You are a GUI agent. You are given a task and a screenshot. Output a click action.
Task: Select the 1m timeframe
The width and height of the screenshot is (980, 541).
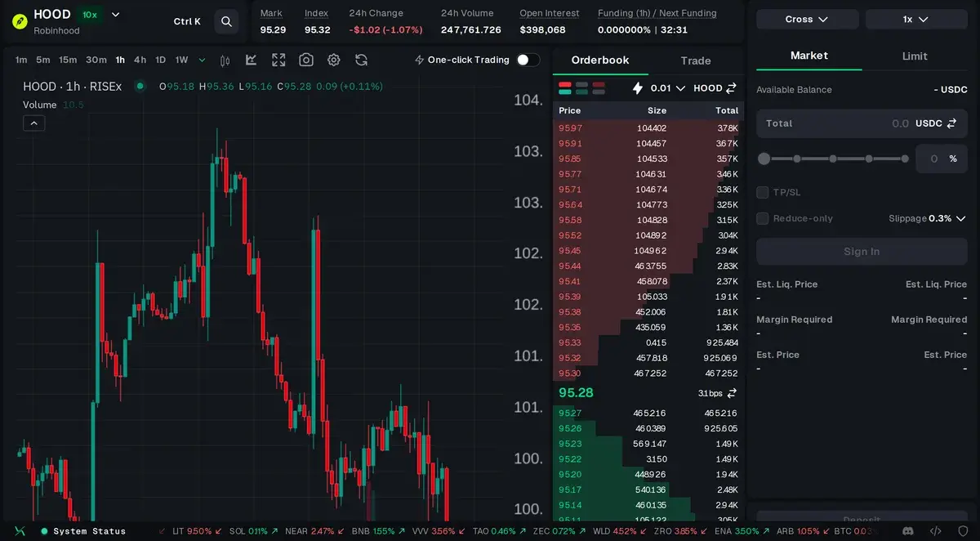[21, 60]
